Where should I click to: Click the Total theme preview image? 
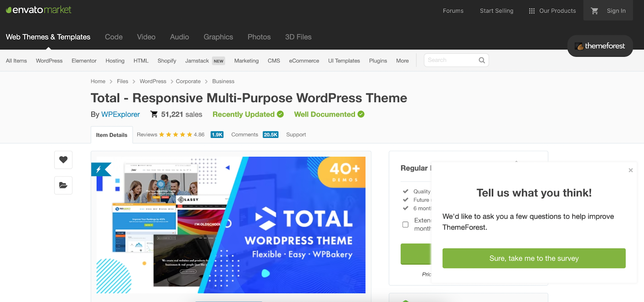231,225
